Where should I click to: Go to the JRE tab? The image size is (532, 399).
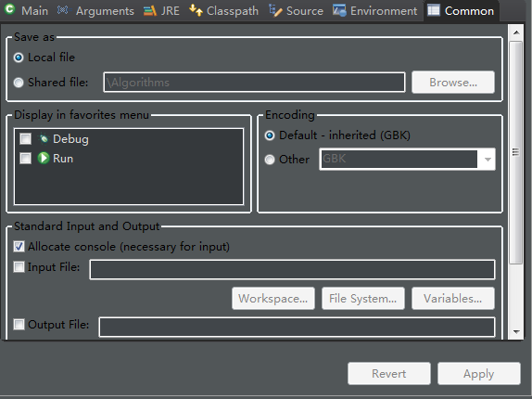tap(162, 11)
